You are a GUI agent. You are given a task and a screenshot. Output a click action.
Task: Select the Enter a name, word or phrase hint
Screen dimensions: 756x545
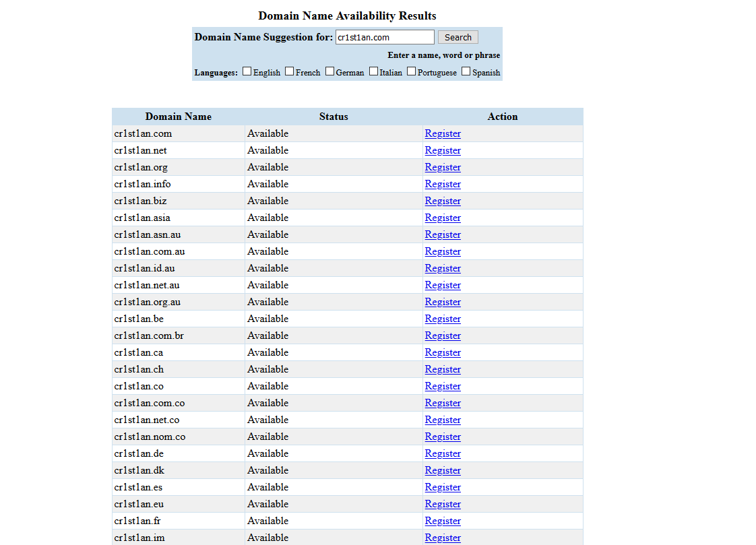443,55
